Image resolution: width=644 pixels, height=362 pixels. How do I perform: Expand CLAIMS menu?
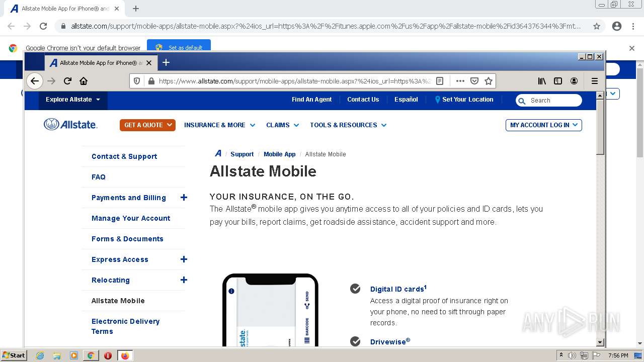coord(282,125)
